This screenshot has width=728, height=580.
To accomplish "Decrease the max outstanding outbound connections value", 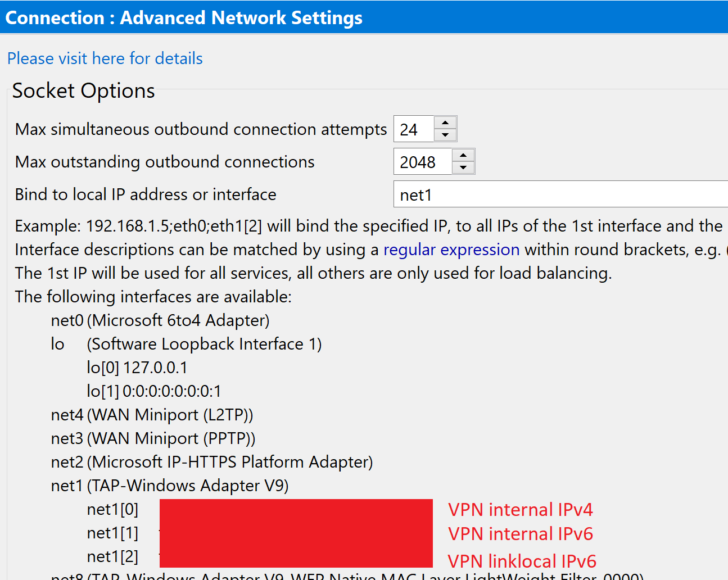I will click(463, 167).
